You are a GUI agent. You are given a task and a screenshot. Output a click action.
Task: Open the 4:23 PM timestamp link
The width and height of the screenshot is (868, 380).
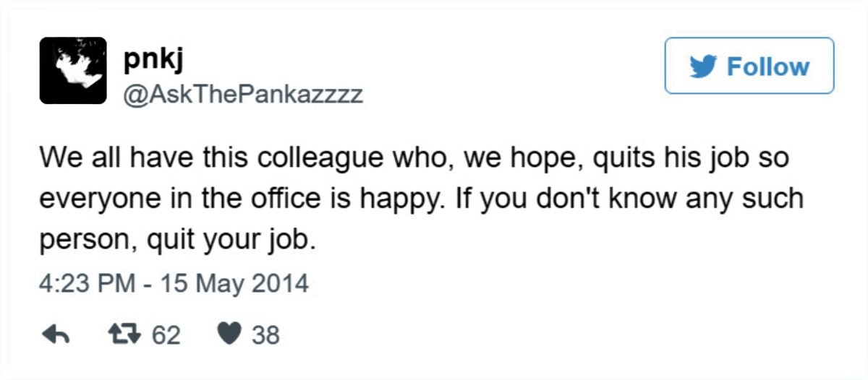(86, 283)
